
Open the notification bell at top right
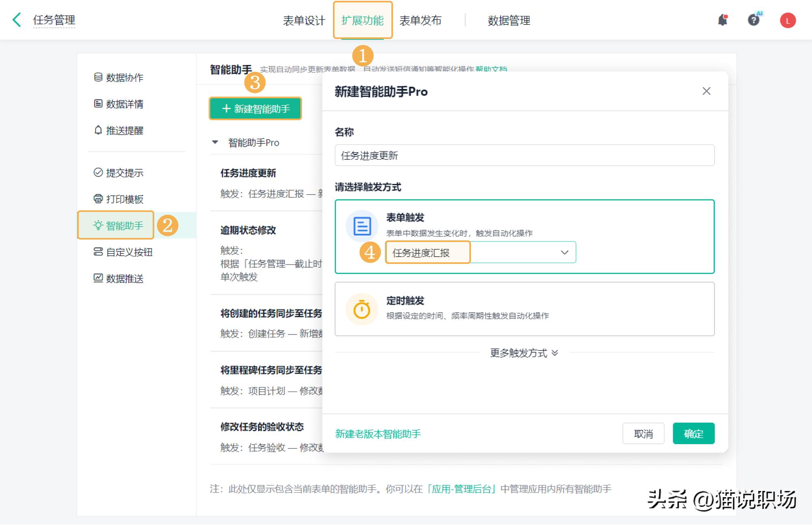click(x=722, y=19)
